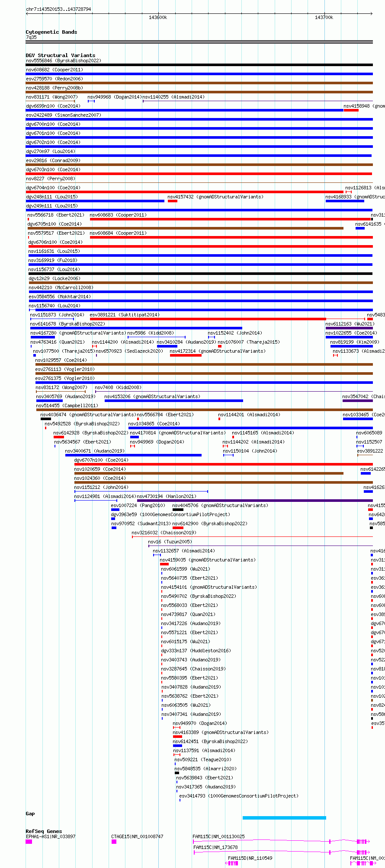This screenshot has height=868, width=385.
Task: Click the red nsv4157432 gnomAD variant bar
Action: [x=173, y=201]
